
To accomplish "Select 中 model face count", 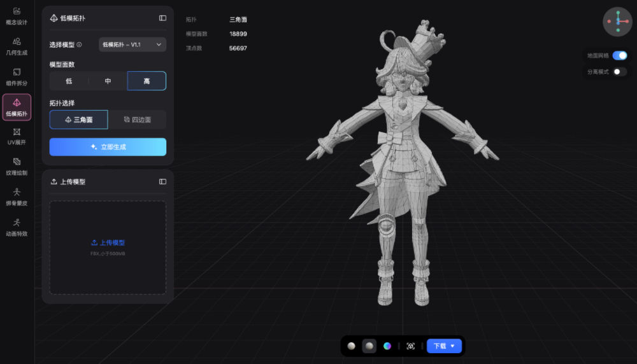I will pos(108,81).
